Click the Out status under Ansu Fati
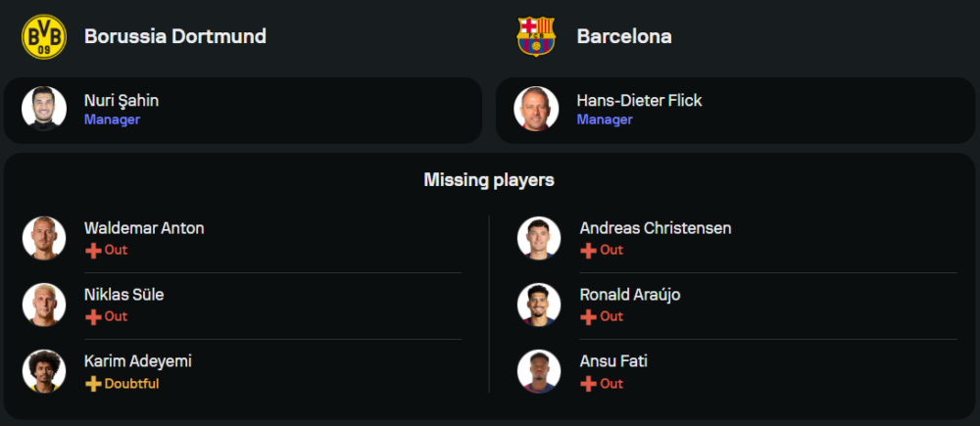This screenshot has width=980, height=426. tap(611, 384)
